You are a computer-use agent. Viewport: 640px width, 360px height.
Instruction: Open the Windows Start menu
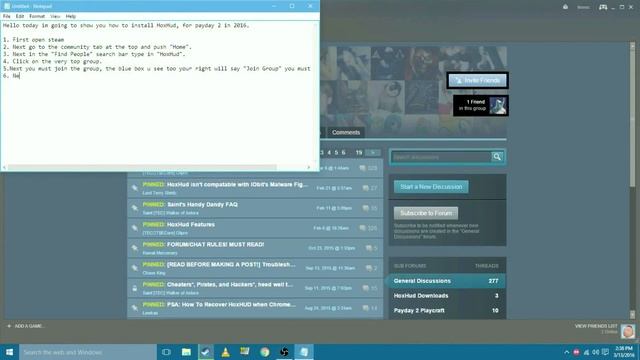[x=9, y=352]
